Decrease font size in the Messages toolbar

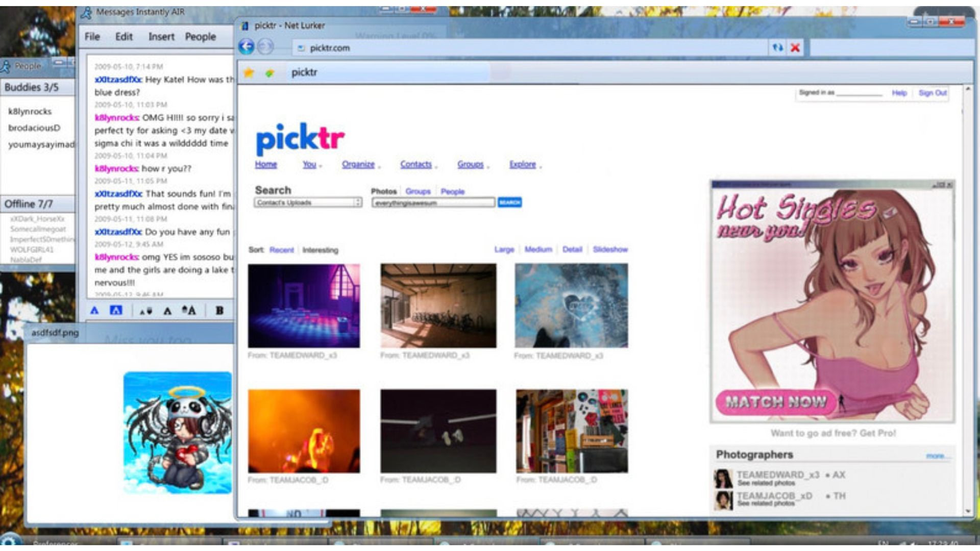click(x=145, y=311)
